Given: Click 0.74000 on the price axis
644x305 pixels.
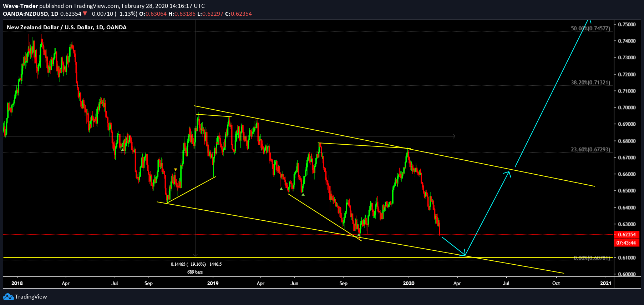Looking at the screenshot, I should click(x=627, y=41).
